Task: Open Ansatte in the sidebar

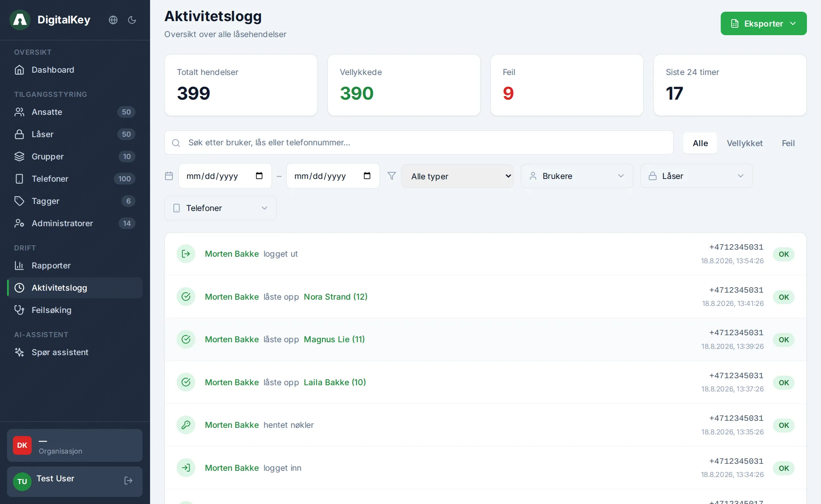Action: 75,112
